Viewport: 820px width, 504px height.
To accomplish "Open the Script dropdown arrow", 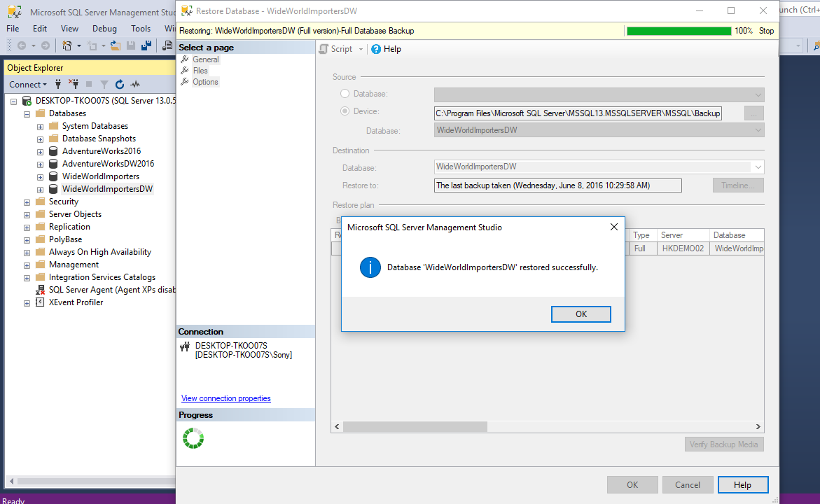I will (361, 49).
